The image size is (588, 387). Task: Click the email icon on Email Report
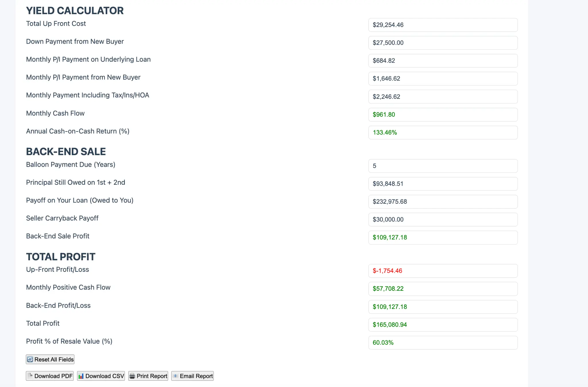(176, 376)
